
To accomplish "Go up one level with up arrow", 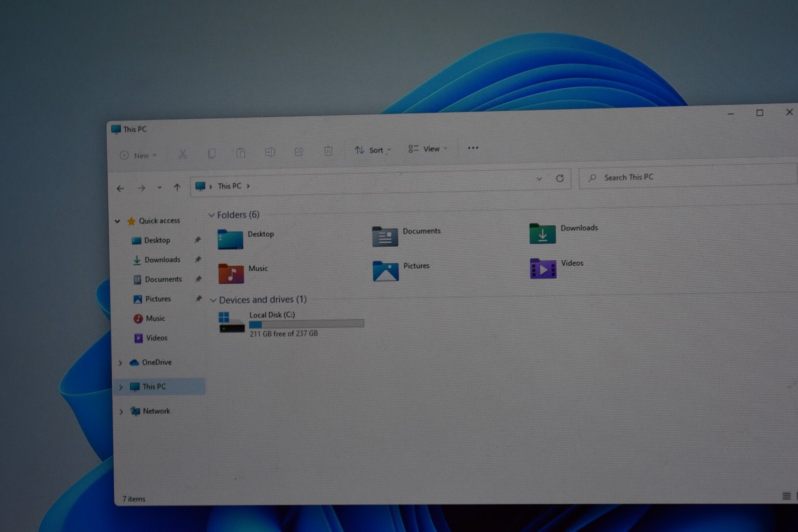I will click(177, 187).
